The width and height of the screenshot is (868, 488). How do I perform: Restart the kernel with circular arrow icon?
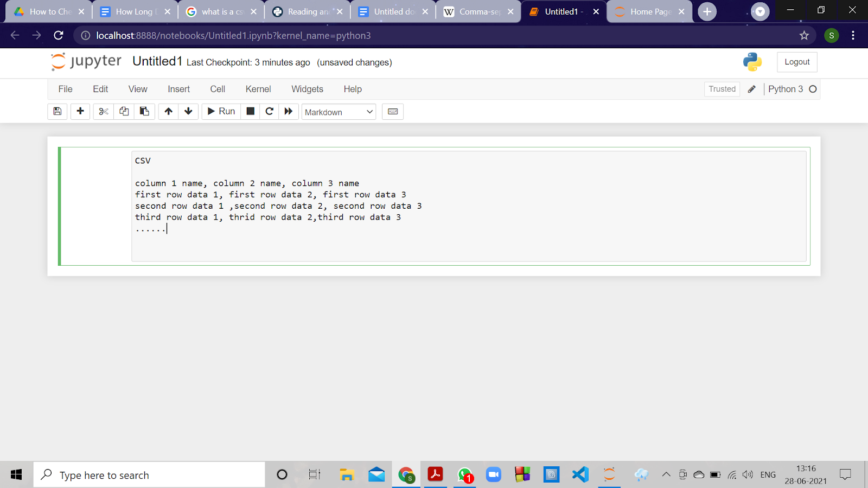269,111
